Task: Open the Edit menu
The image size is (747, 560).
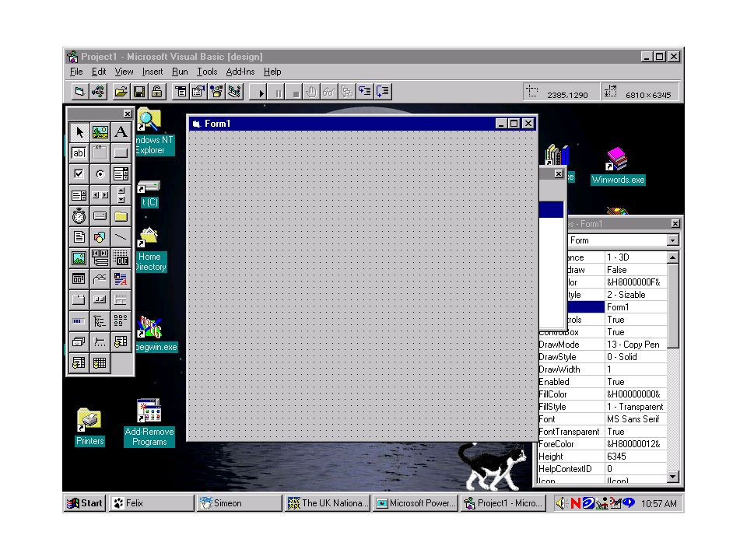Action: click(99, 72)
